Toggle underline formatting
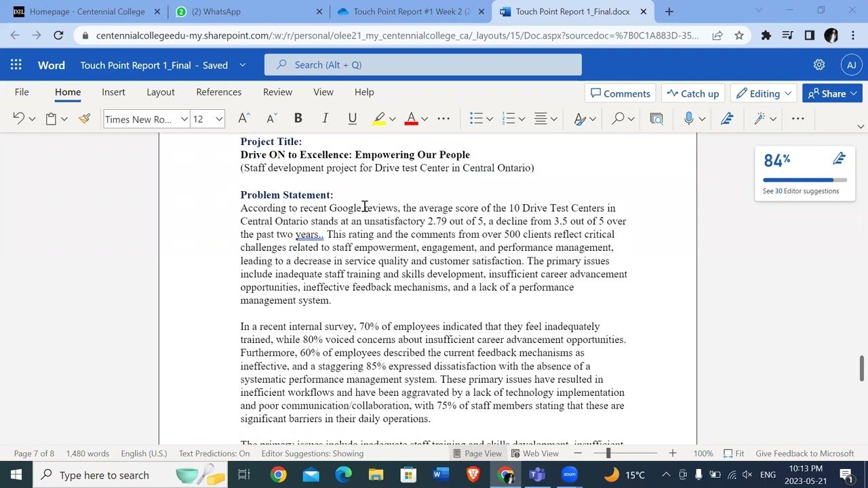The width and height of the screenshot is (868, 488). pyautogui.click(x=352, y=119)
